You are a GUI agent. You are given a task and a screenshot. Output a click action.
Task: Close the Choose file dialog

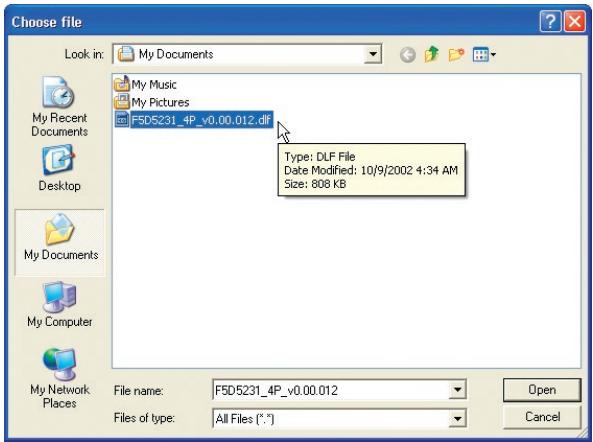point(575,22)
